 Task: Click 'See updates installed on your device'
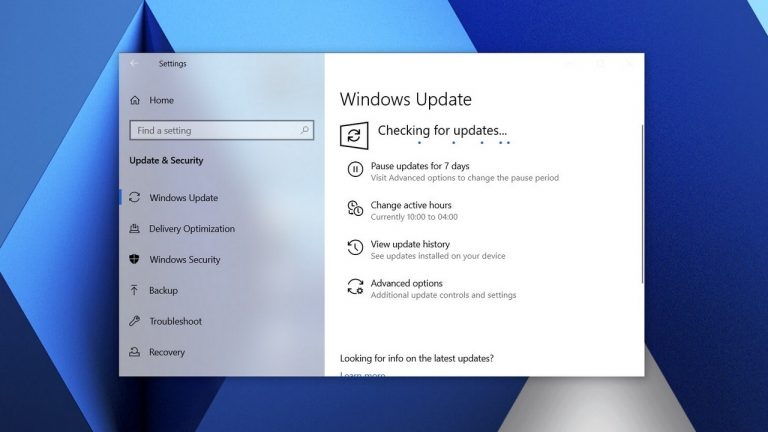[438, 256]
